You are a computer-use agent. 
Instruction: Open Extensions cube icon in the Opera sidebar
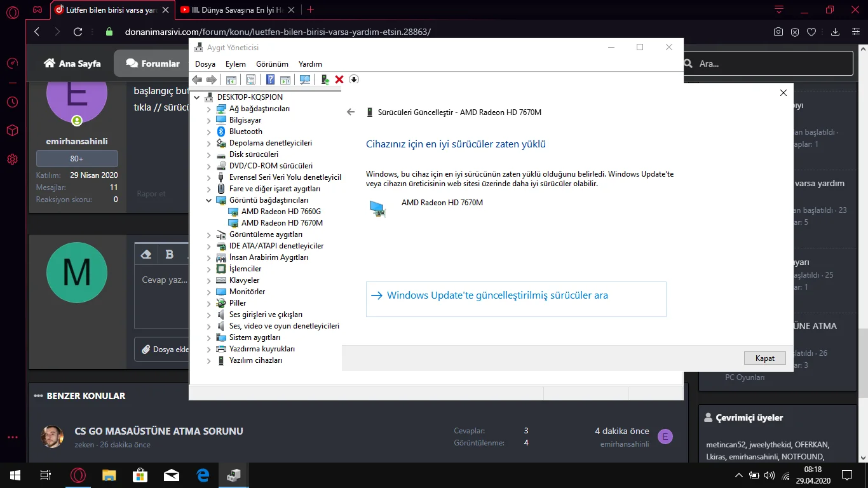tap(12, 130)
